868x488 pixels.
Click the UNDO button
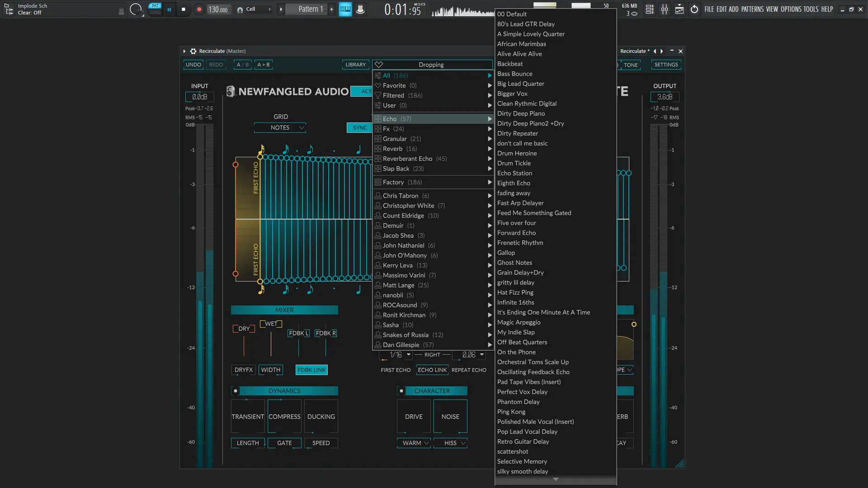pyautogui.click(x=193, y=65)
